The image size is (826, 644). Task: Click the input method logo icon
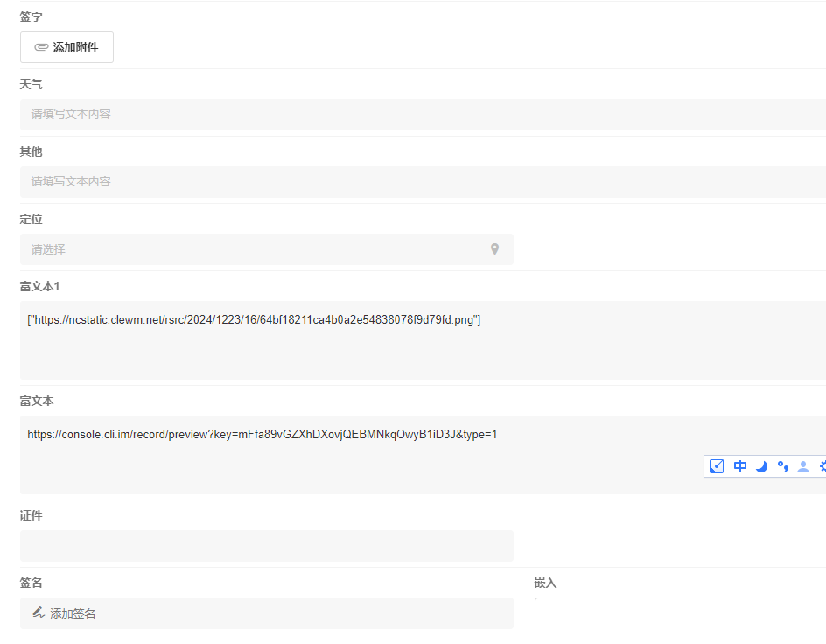(x=717, y=466)
